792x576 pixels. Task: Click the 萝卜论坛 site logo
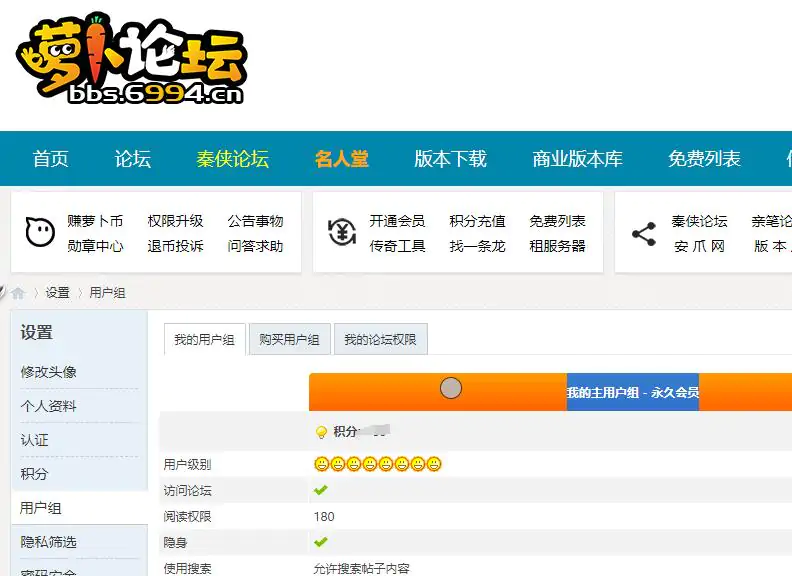click(x=131, y=60)
